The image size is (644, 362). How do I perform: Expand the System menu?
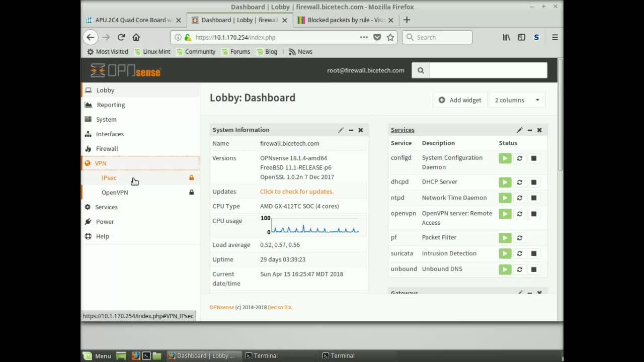[x=140, y=119]
